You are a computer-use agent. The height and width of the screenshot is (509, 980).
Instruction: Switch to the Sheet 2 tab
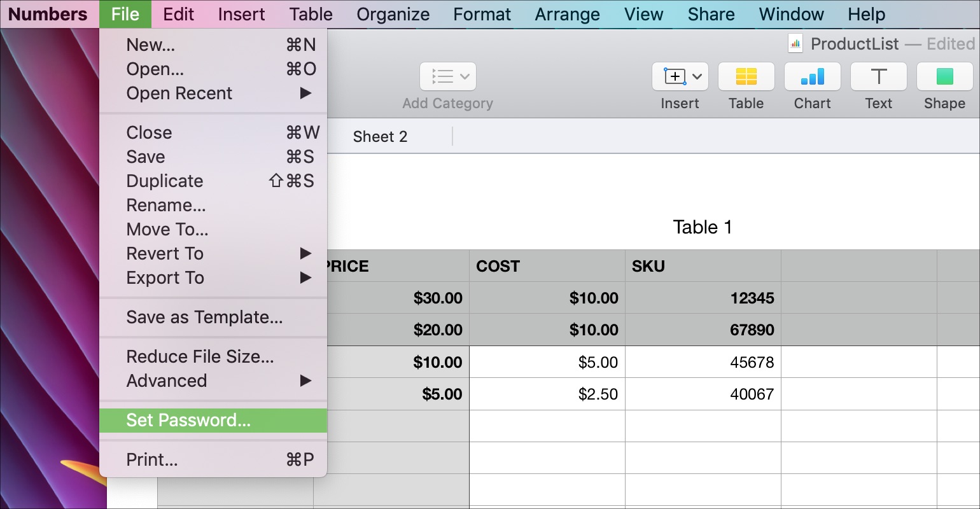(x=380, y=136)
